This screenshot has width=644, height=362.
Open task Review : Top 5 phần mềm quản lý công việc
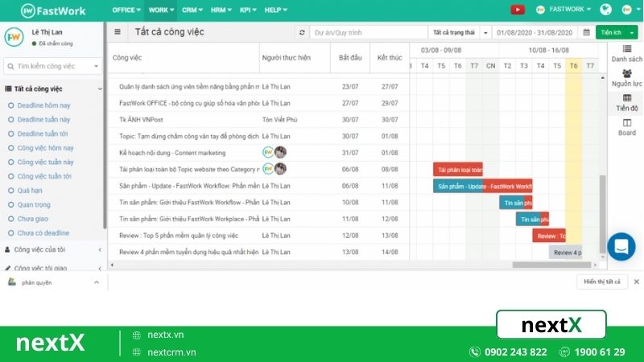click(x=178, y=236)
